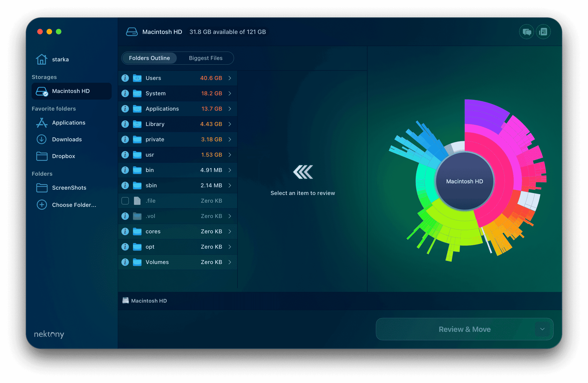Screen dimensions: 588x383
Task: Click the clipboard/notes icon top right
Action: click(542, 32)
